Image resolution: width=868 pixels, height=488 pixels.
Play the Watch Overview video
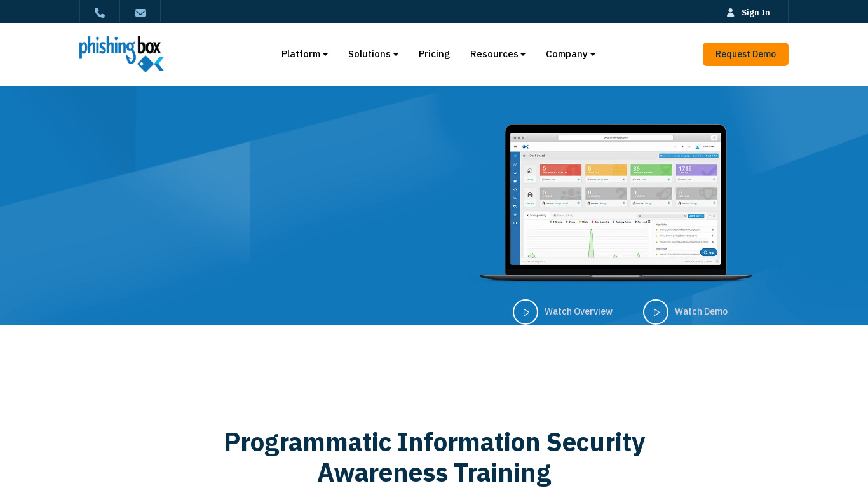click(x=562, y=311)
